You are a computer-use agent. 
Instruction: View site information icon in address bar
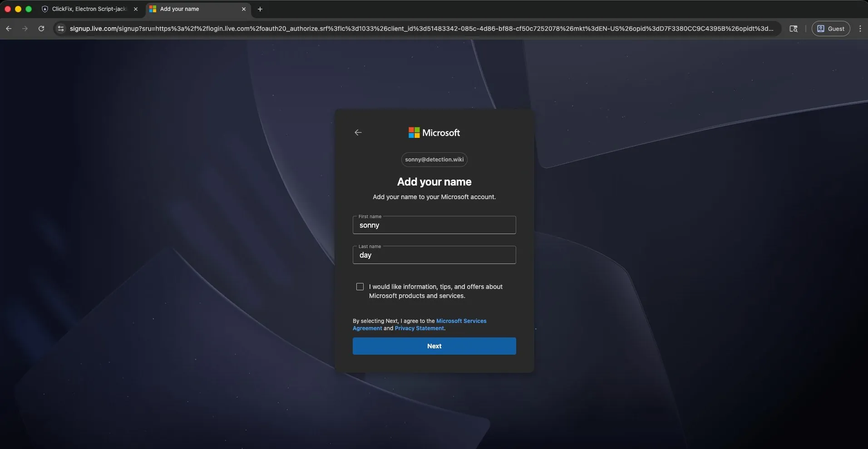[x=61, y=29]
